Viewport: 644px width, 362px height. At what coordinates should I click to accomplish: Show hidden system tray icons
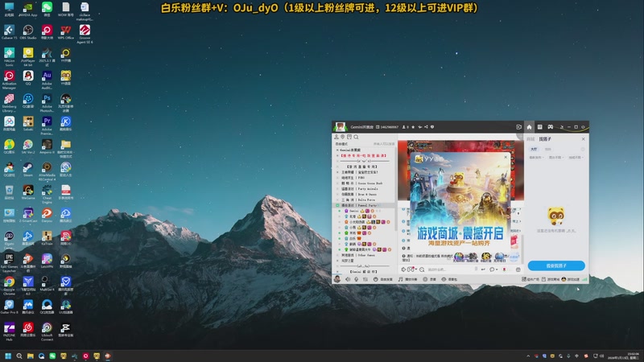tap(528, 356)
